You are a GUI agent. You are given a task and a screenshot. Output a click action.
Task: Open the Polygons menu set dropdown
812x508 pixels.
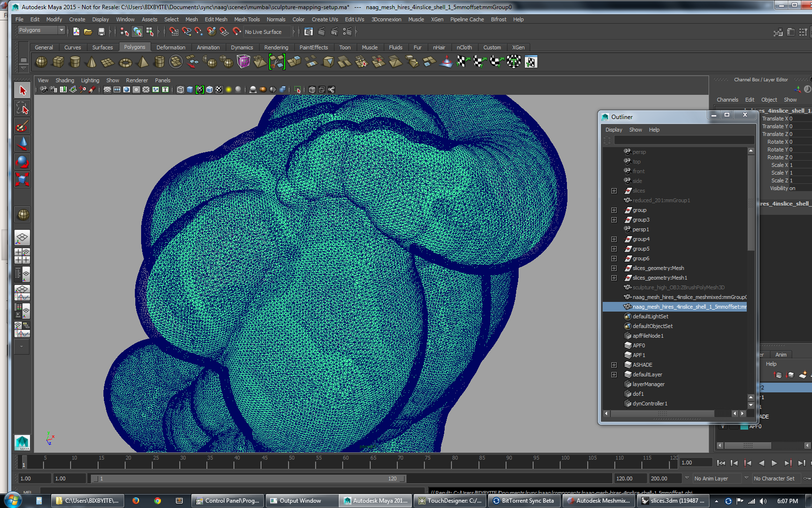tap(41, 30)
